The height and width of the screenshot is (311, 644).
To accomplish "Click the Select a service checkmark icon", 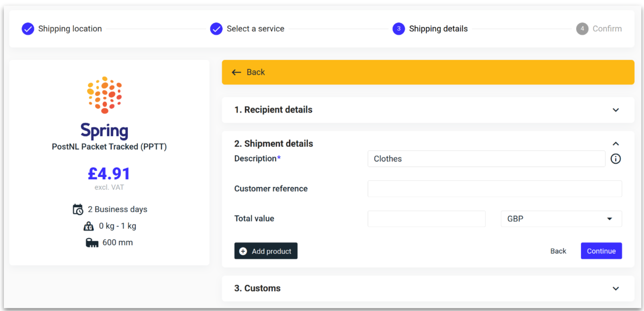I will point(216,29).
